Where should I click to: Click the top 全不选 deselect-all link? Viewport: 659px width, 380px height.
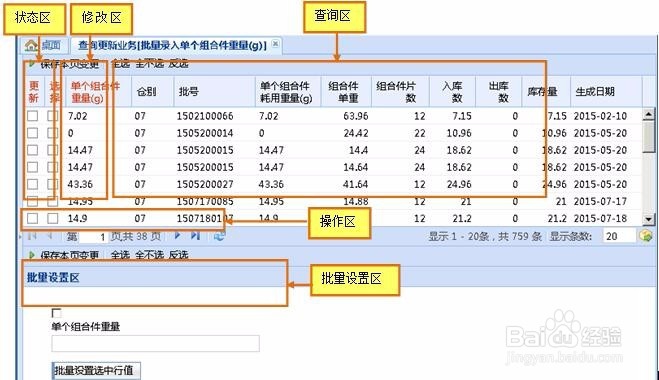[149, 64]
